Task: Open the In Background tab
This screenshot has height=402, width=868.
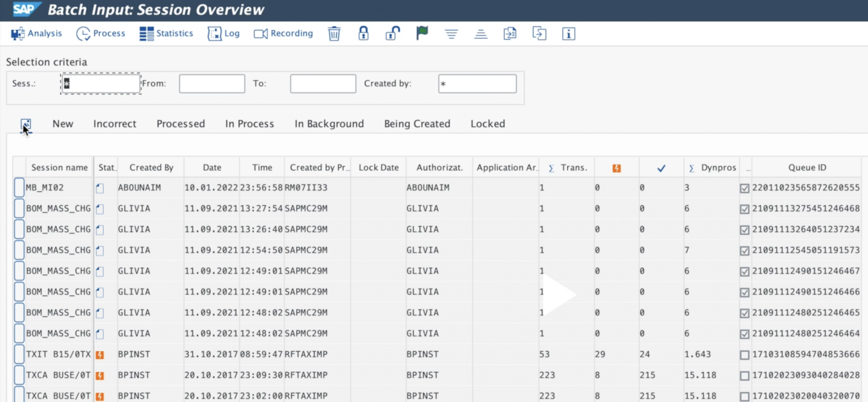Action: click(x=329, y=123)
